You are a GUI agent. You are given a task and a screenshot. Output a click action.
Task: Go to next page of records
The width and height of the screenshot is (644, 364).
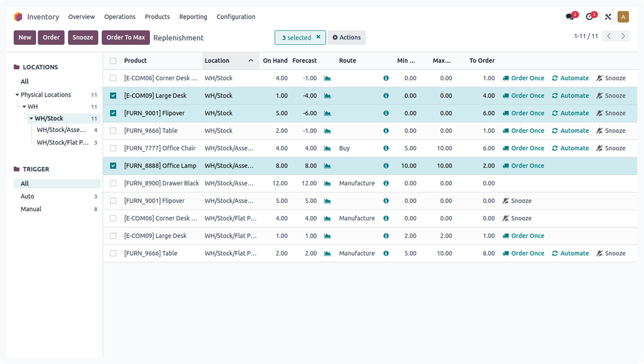pos(623,36)
